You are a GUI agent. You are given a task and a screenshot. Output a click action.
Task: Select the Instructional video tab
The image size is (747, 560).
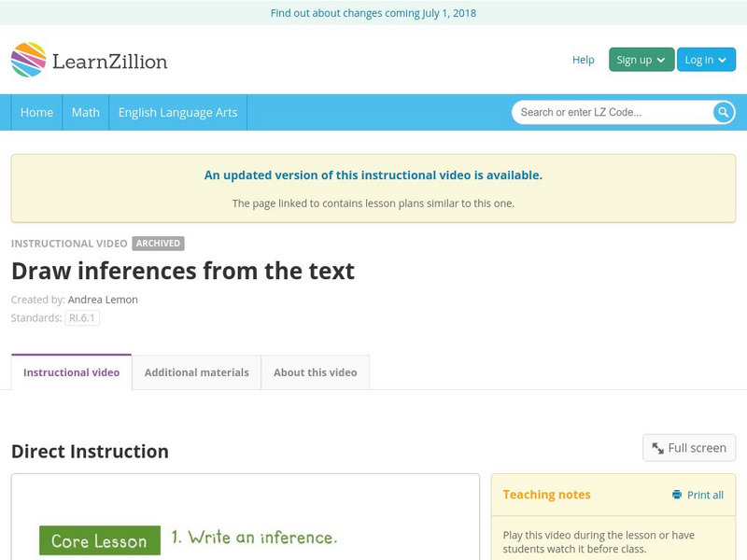click(x=71, y=372)
